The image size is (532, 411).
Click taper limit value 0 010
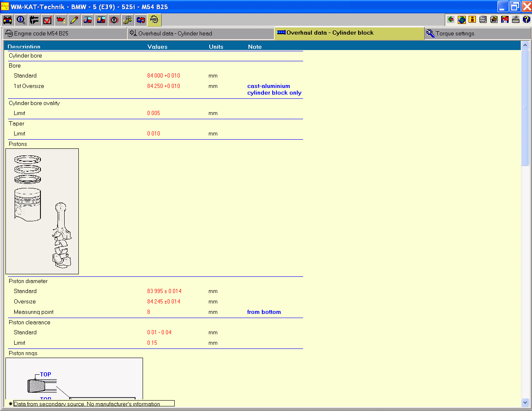click(x=153, y=133)
